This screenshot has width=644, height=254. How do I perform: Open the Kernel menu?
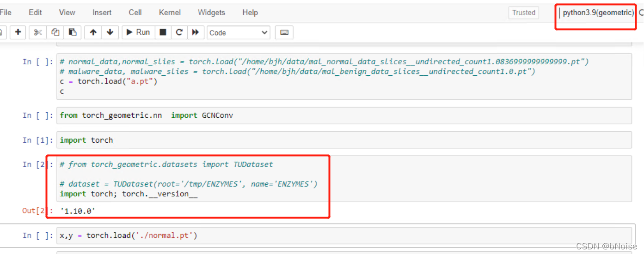(170, 12)
